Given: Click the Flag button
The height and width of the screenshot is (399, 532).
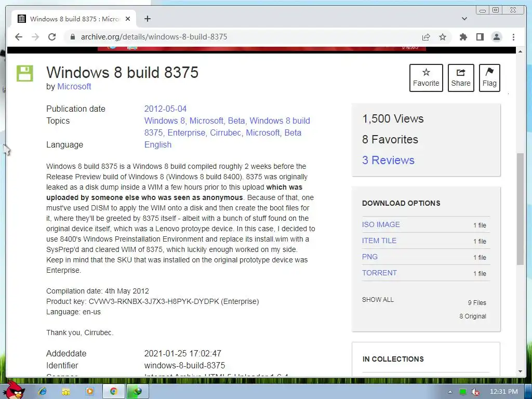Looking at the screenshot, I should [x=489, y=78].
